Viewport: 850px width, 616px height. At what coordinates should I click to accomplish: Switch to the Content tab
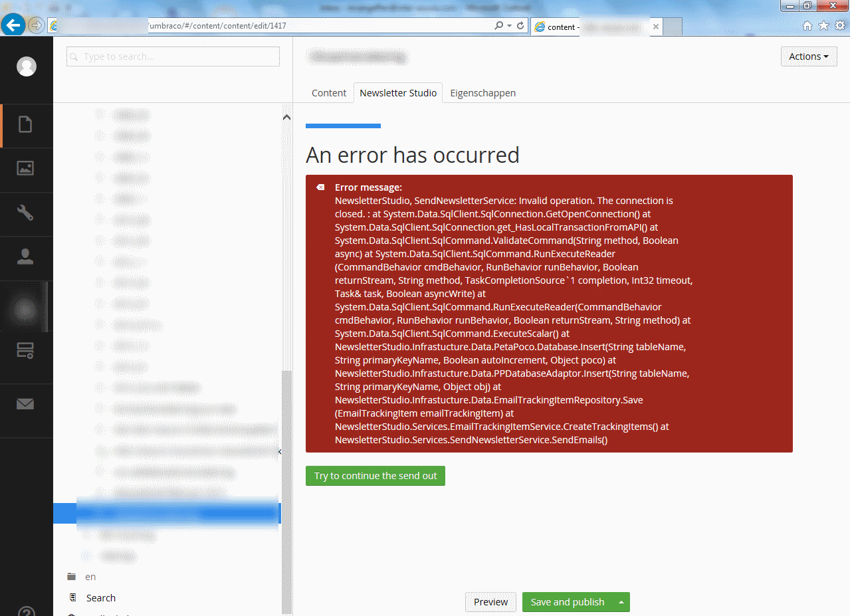coord(329,93)
